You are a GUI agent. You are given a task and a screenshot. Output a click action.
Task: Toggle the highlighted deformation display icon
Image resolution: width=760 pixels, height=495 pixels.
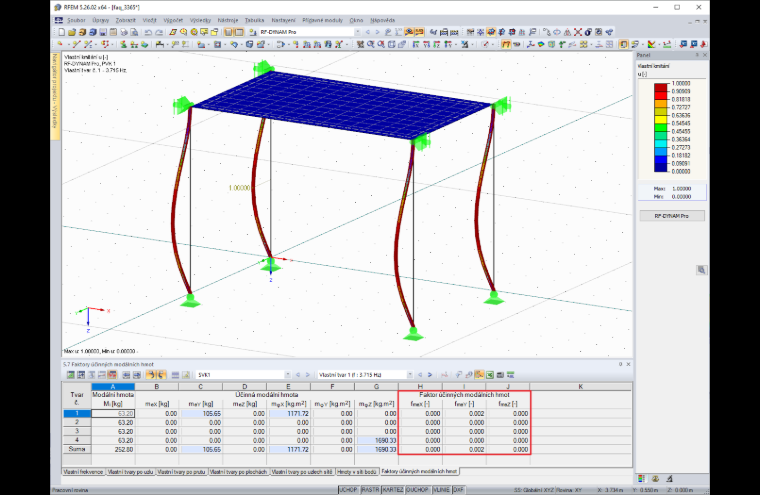pos(506,44)
